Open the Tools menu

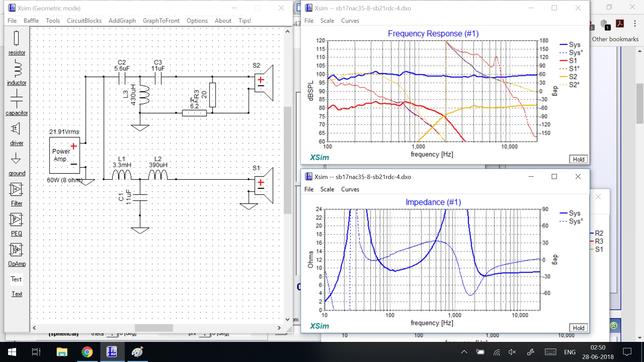pos(53,21)
